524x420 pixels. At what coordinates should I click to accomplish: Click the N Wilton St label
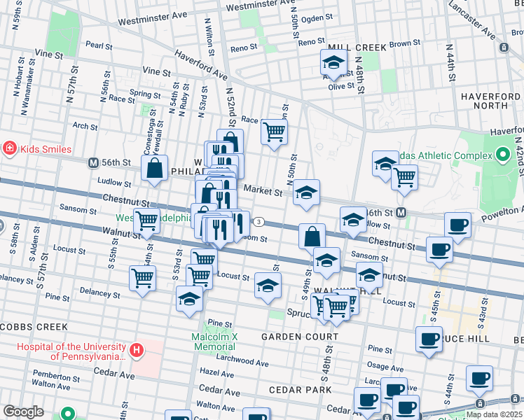tap(209, 36)
